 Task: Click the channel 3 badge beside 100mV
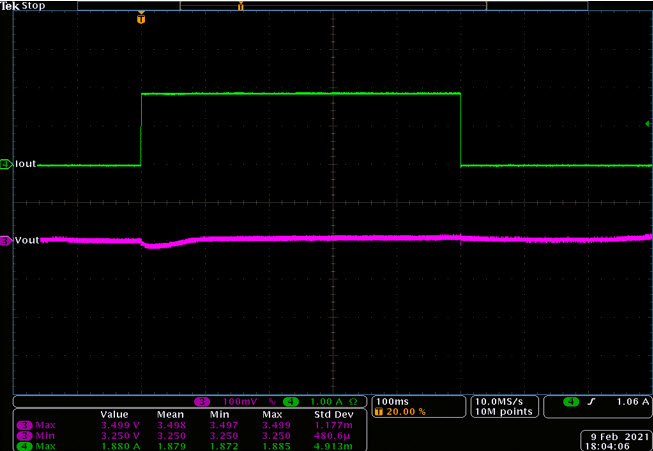(202, 402)
